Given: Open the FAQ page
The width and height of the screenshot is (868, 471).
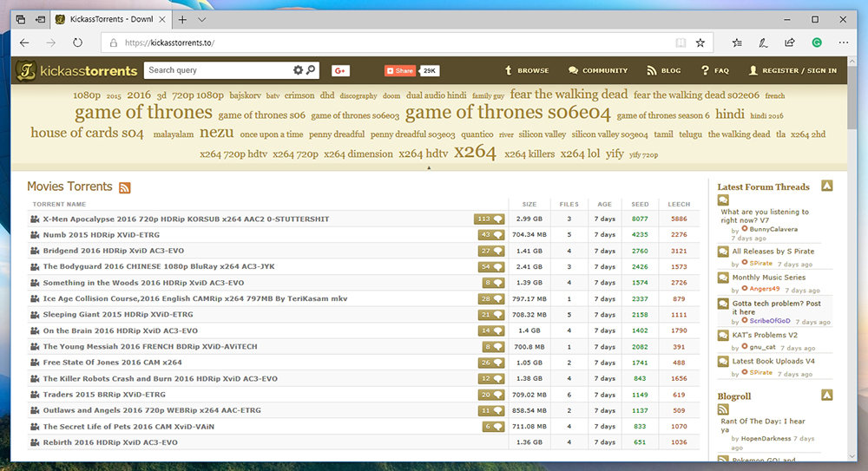Looking at the screenshot, I should 714,70.
